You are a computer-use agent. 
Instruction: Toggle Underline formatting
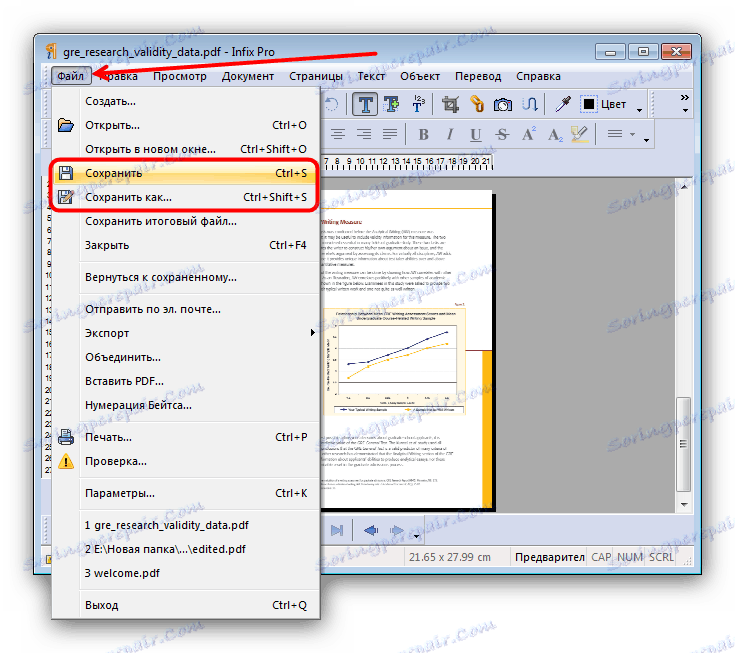pos(476,135)
